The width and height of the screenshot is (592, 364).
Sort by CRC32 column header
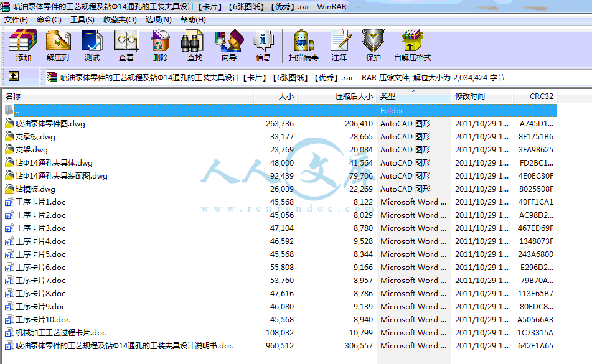click(535, 96)
